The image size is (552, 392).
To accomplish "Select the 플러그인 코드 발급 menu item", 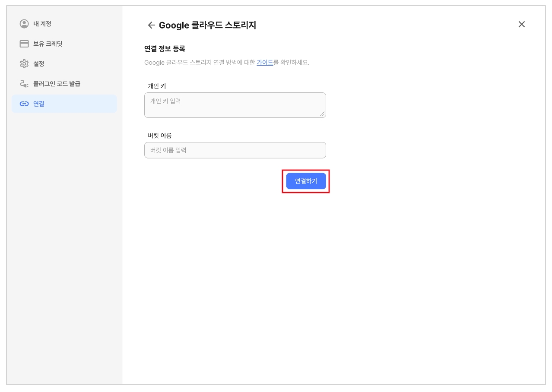I will [57, 84].
